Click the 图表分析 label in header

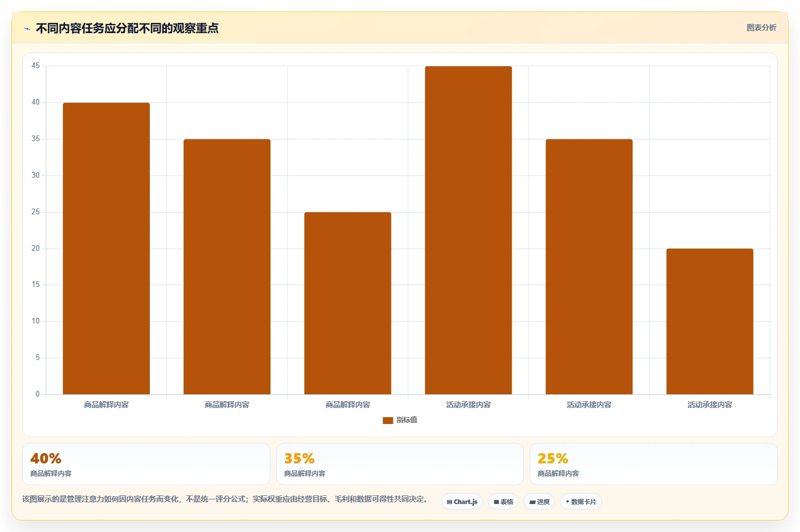[761, 27]
